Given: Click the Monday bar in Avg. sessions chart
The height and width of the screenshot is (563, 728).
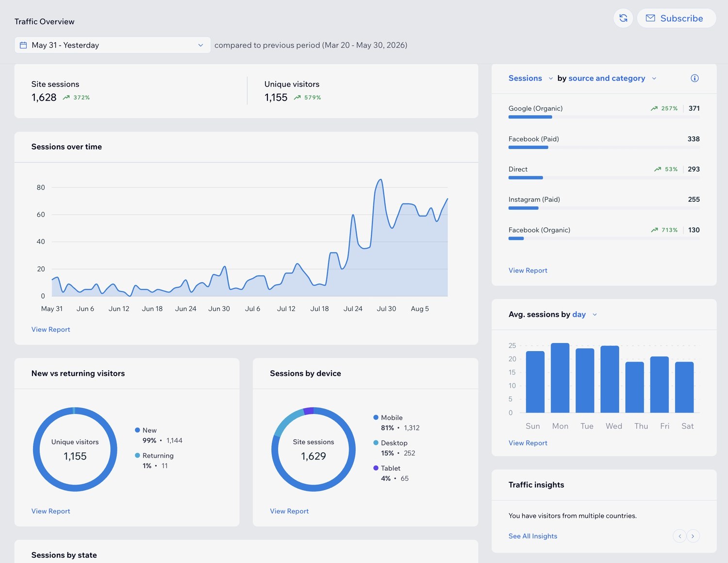Looking at the screenshot, I should pyautogui.click(x=560, y=378).
